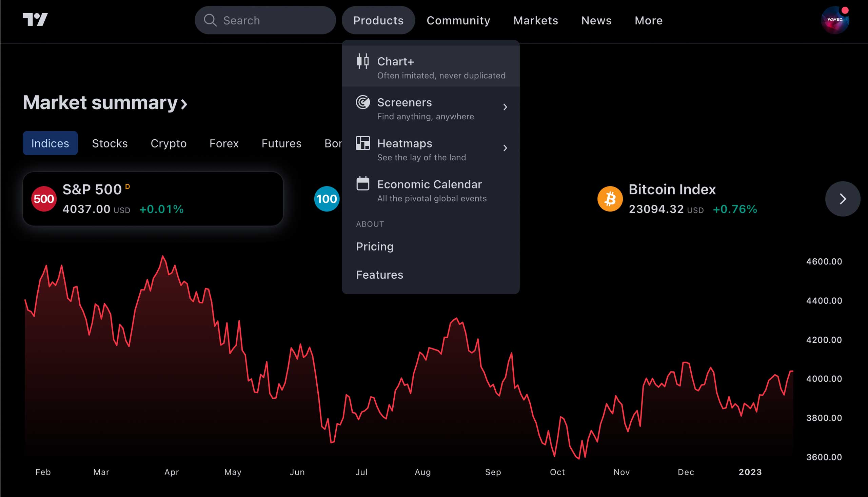Click the Heatmaps grid icon
This screenshot has width=868, height=497.
tap(362, 143)
